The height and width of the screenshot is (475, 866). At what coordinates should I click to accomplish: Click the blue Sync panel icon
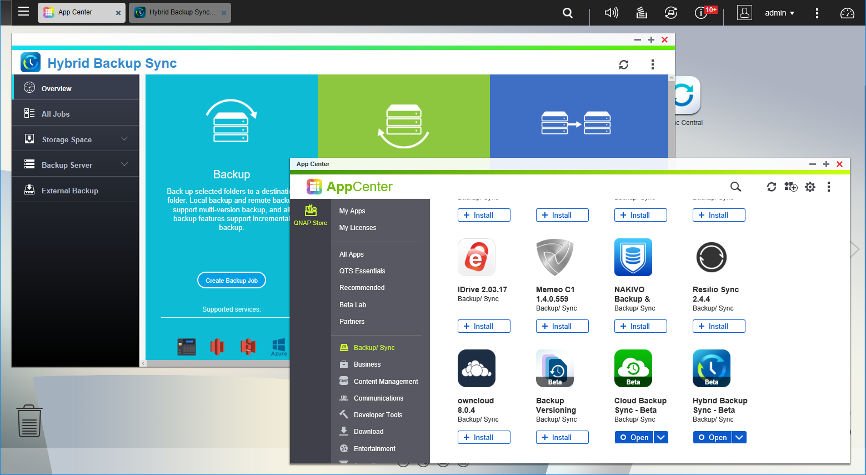575,123
